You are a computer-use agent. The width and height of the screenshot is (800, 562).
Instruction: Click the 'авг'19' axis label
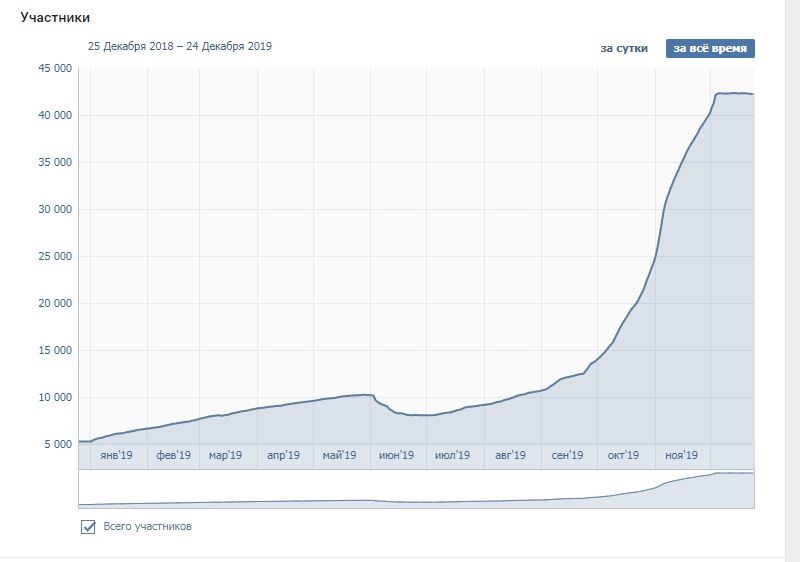coord(510,455)
